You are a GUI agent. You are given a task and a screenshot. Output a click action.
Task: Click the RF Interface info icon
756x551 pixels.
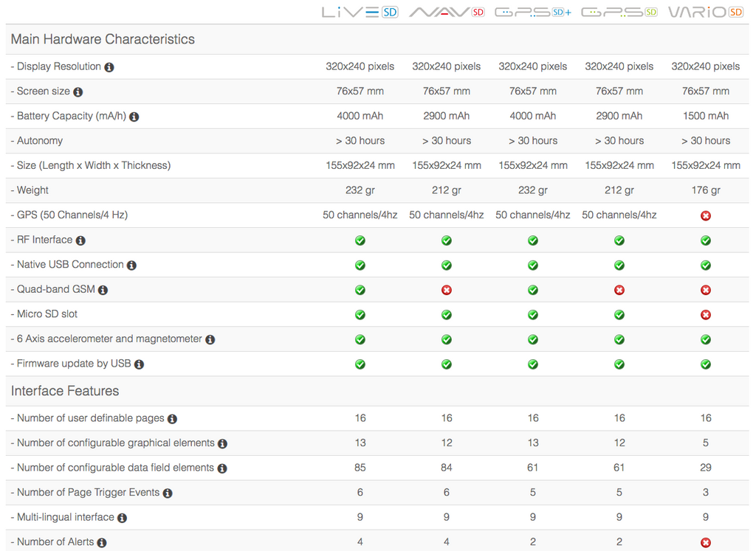[80, 240]
